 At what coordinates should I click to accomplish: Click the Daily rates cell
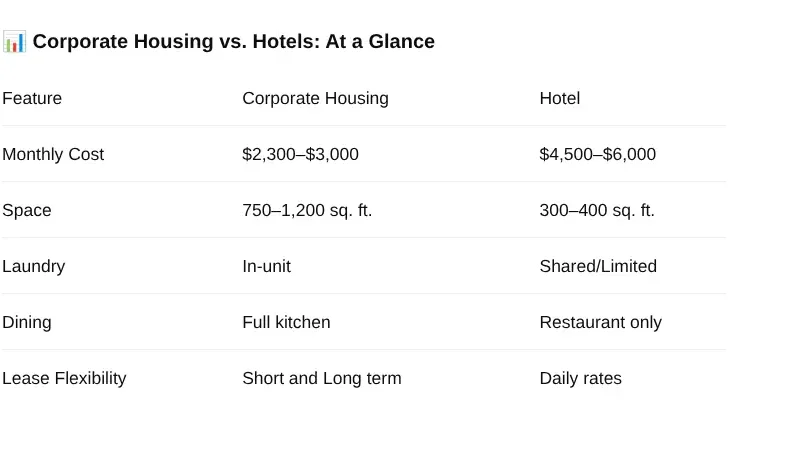coord(580,378)
